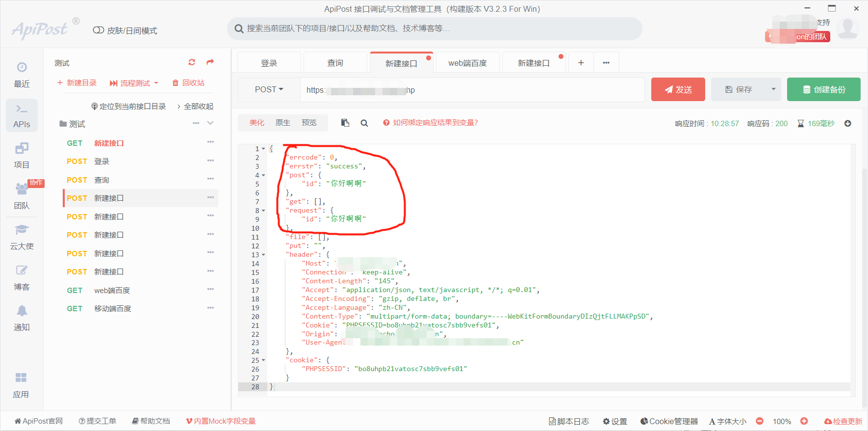The width and height of the screenshot is (868, 431).
Task: Click the download response icon
Action: (848, 123)
